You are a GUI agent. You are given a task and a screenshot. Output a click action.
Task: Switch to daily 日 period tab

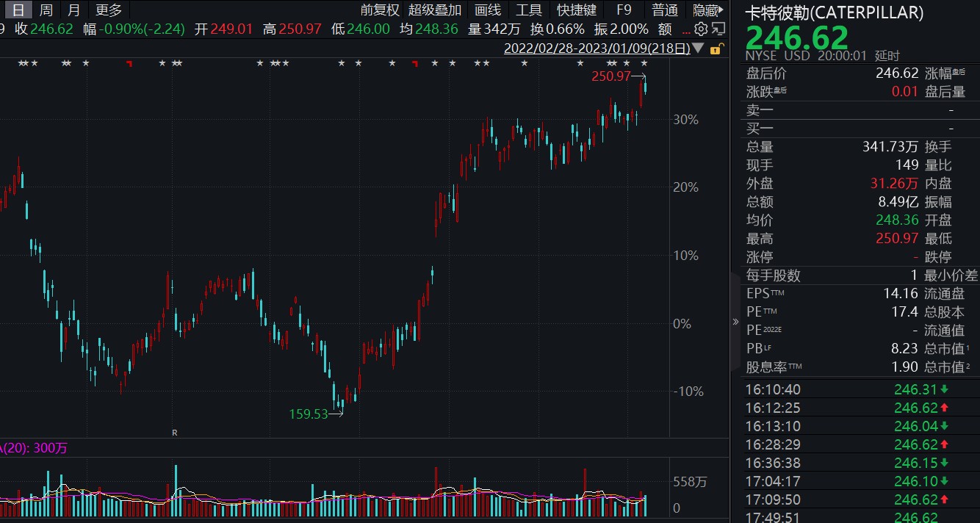[18, 10]
